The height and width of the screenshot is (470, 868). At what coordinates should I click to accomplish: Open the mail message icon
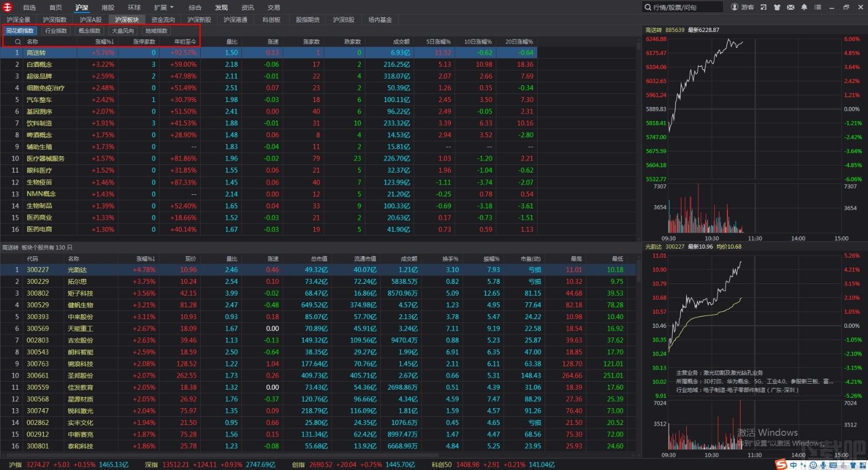(x=790, y=7)
